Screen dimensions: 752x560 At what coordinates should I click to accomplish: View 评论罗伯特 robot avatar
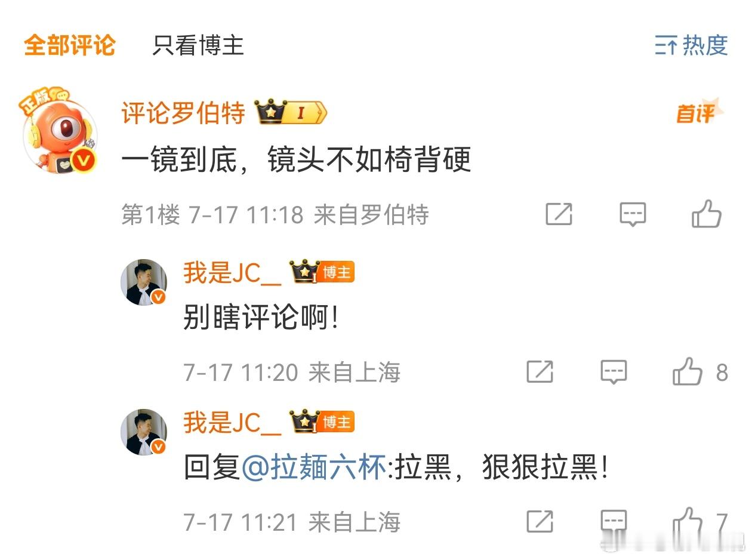click(x=60, y=131)
